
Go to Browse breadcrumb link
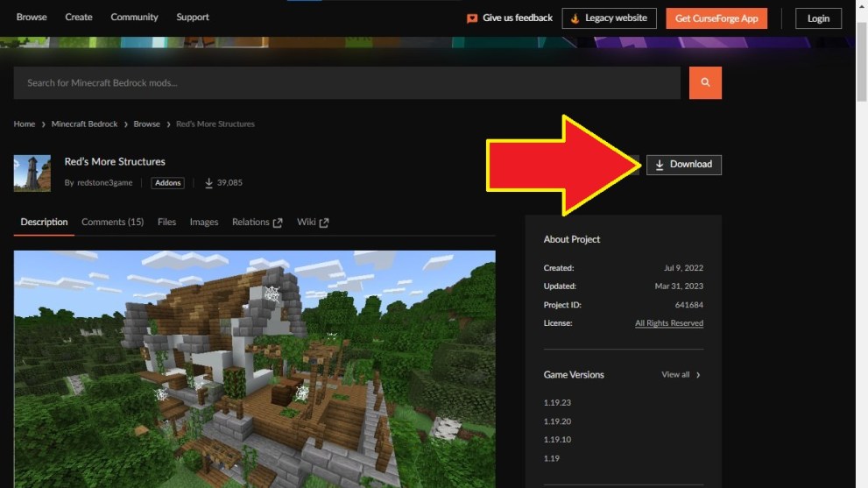(x=146, y=124)
